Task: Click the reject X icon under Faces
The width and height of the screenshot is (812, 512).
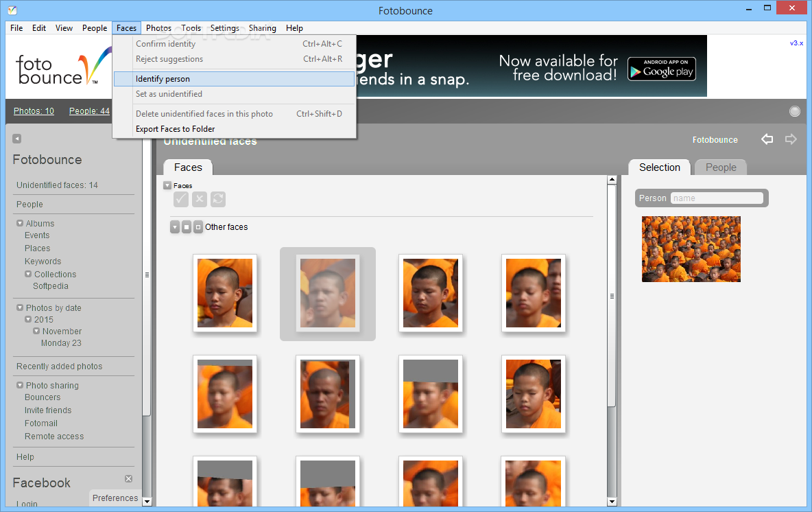Action: pyautogui.click(x=200, y=199)
